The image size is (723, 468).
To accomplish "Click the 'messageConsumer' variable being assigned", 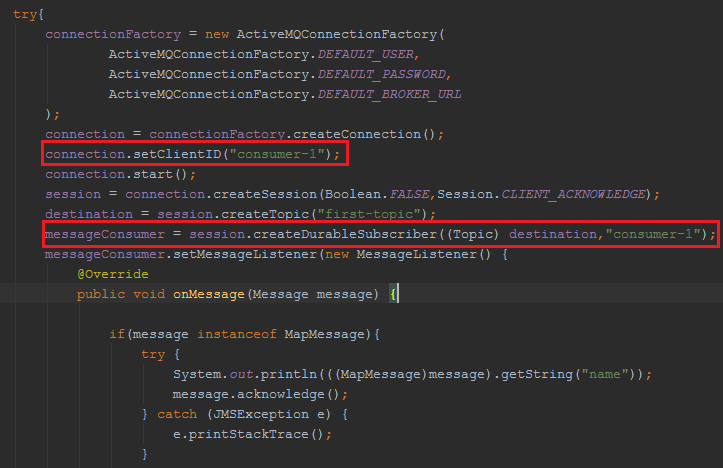I will (105, 234).
